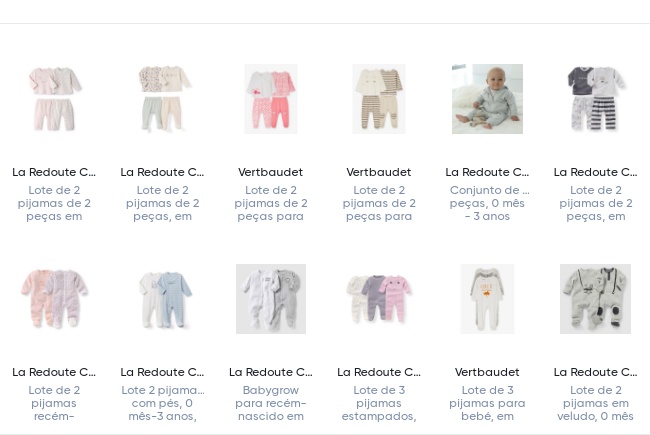Image resolution: width=650 pixels, height=435 pixels.
Task: Select the beige striped Vertbaudet pajamas image
Action: [379, 99]
